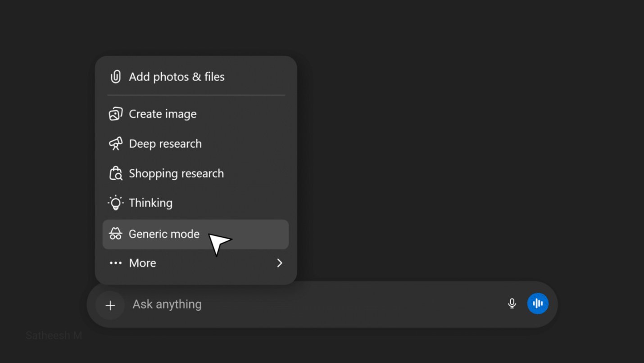Click the paperclip attach icon
Viewport: 644px width, 363px height.
(116, 77)
